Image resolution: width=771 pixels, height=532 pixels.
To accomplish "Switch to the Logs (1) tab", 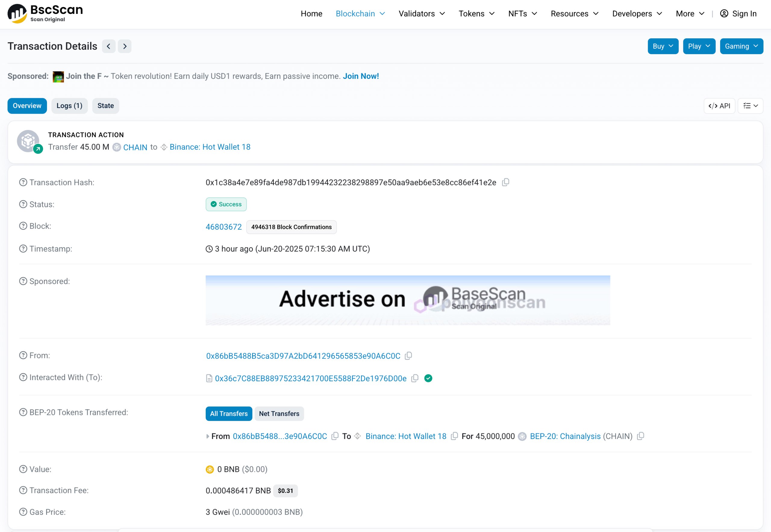I will click(69, 106).
